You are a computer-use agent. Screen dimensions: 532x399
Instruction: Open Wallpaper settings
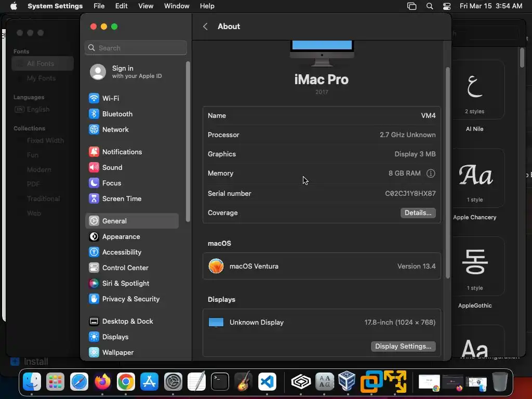[x=132, y=353]
